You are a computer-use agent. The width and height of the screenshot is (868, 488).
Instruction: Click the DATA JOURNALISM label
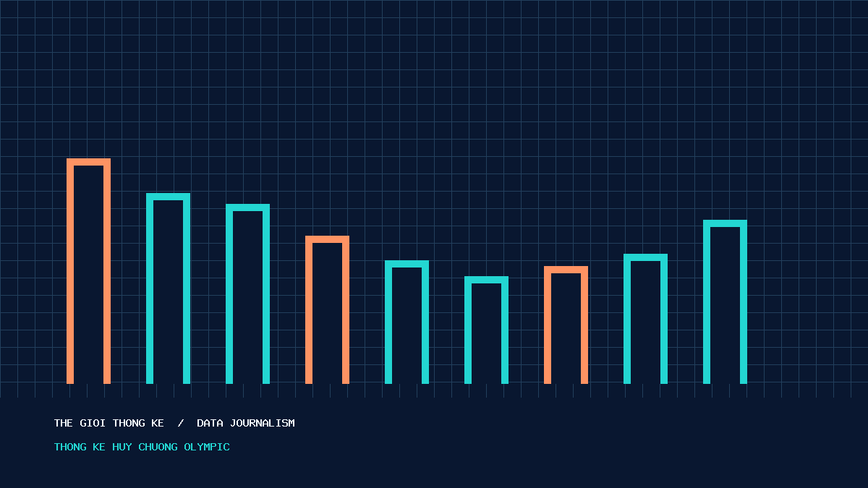tap(246, 423)
